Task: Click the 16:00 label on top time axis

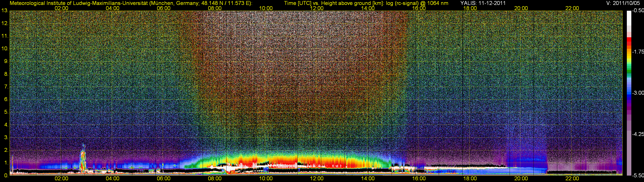Action: point(419,8)
